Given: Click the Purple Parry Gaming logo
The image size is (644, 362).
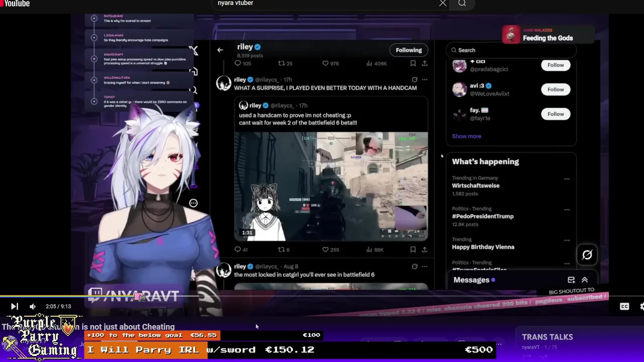Looking at the screenshot, I should tap(41, 337).
